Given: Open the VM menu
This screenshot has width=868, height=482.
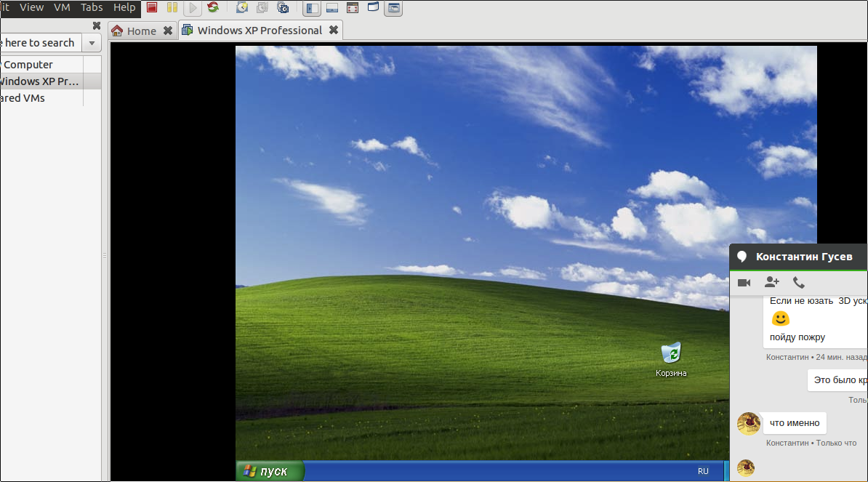Looking at the screenshot, I should coord(62,7).
